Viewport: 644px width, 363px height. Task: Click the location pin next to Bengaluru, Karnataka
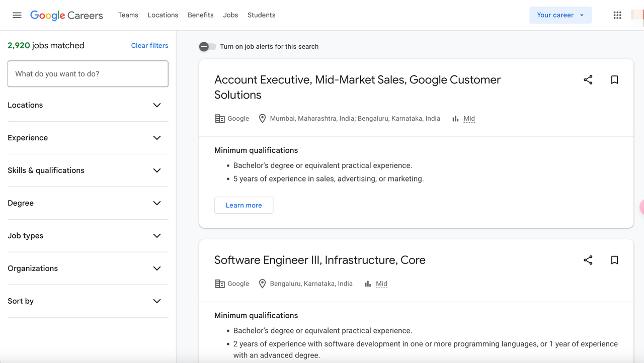262,284
